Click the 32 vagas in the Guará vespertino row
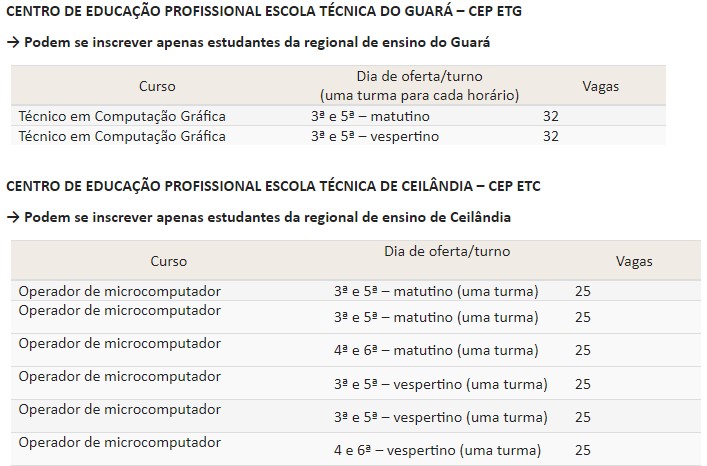This screenshot has height=466, width=707. [x=550, y=136]
